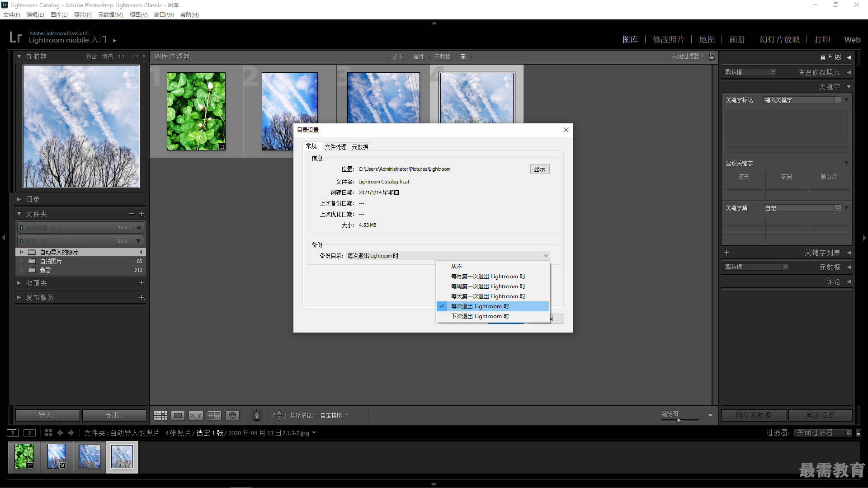Click the 键入关键字 keyword input field

point(802,100)
